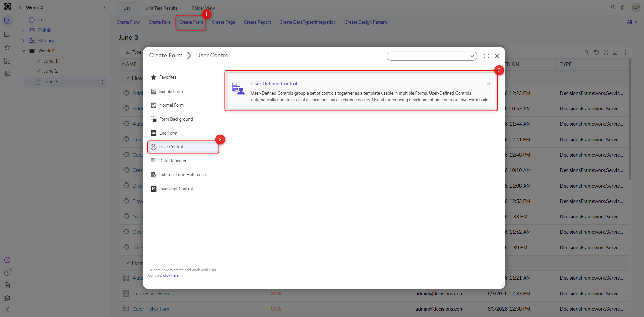
Task: Open the settings cog in upper sidebar
Action: click(7, 74)
